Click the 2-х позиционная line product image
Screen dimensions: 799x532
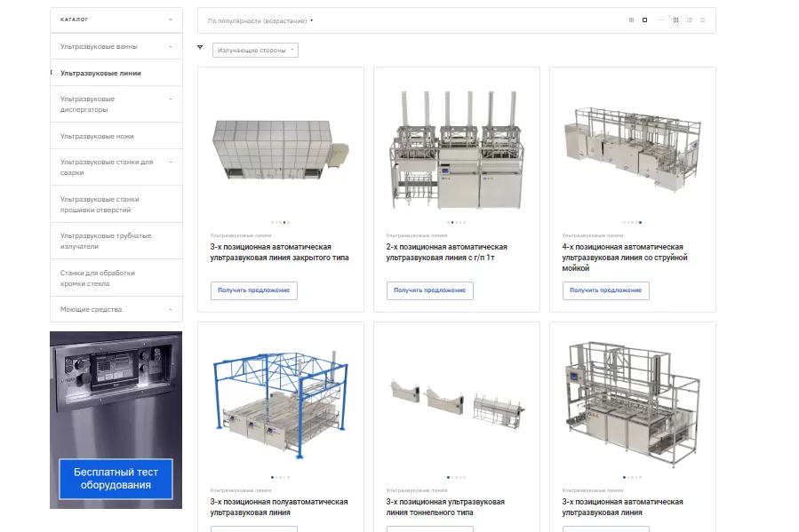457,150
